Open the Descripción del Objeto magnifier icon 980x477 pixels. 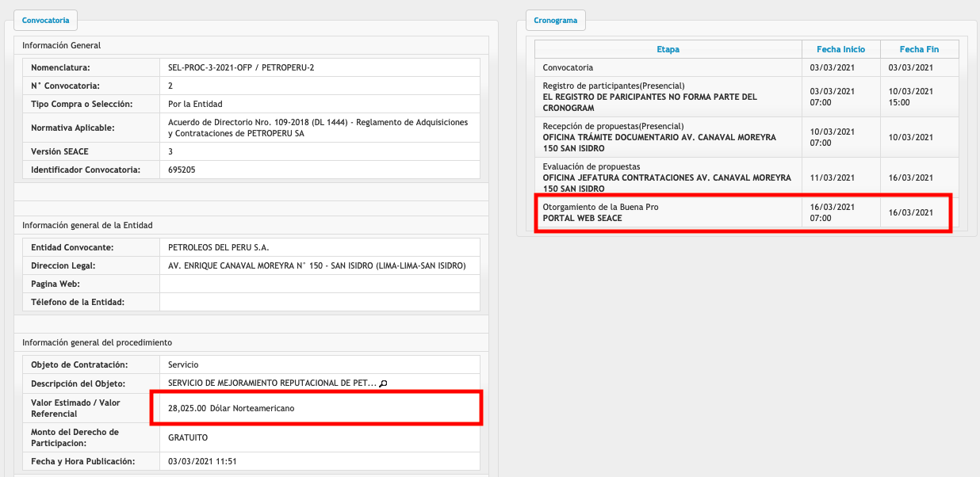pos(384,384)
